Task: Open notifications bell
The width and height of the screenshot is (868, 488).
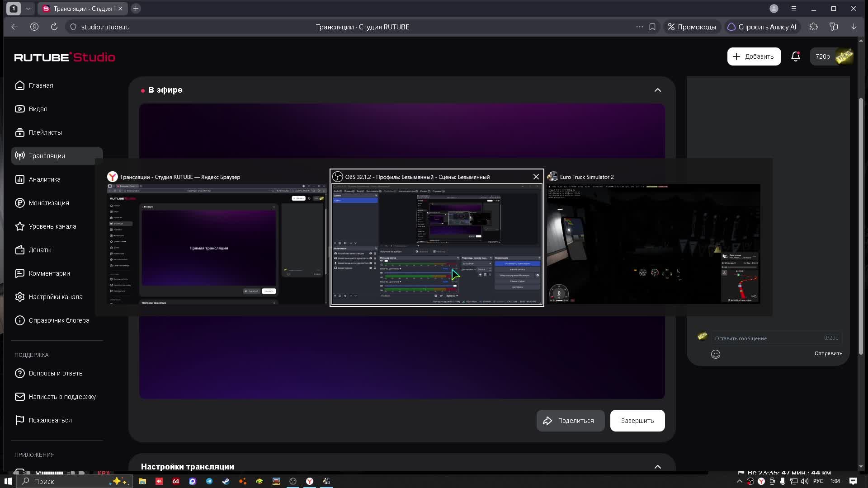Action: [796, 56]
